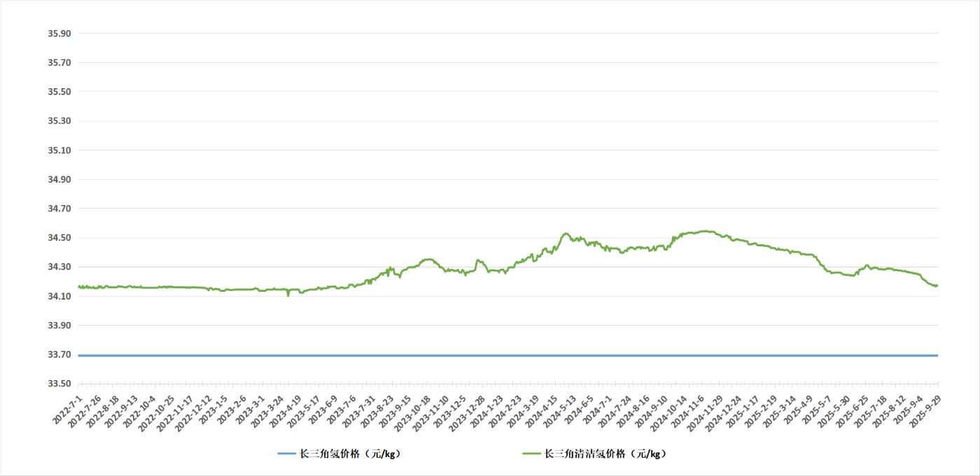Select the 34.10 y-axis label
This screenshot has height=476, width=980.
[x=59, y=296]
